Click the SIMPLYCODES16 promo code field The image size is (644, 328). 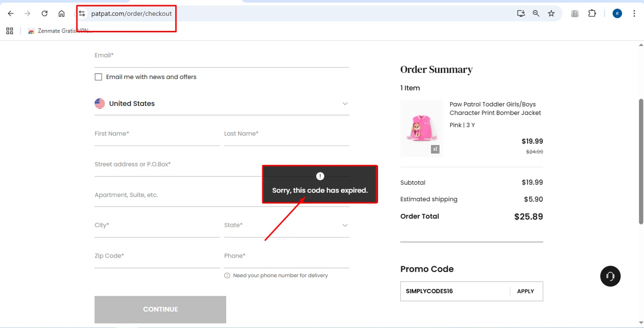pos(455,291)
